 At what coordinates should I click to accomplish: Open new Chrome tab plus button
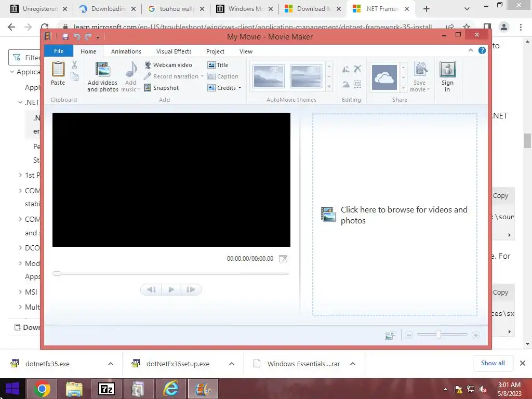(427, 9)
